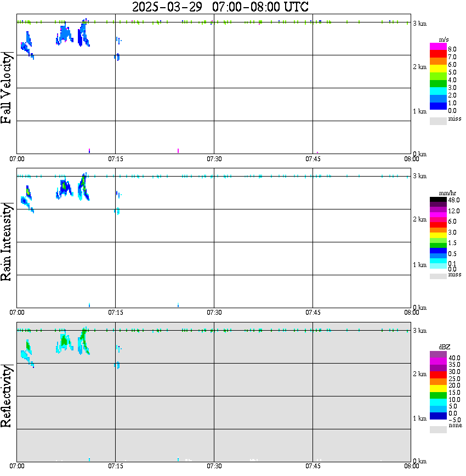Click the '07:45' tick under the Rain Intensity panel
This screenshot has width=466, height=476.
tap(313, 313)
